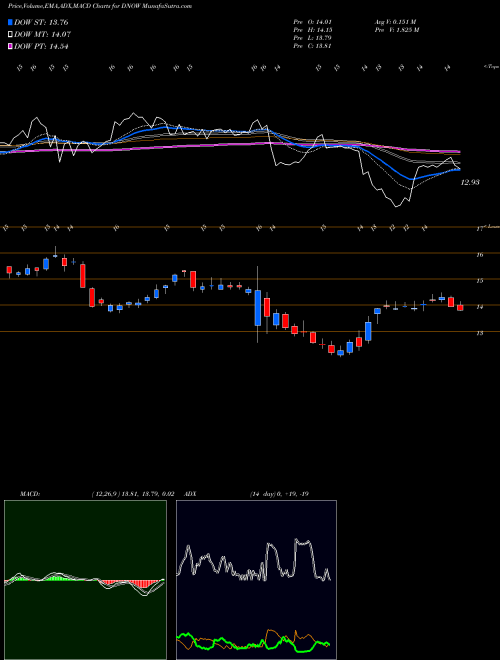Image resolution: width=500 pixels, height=660 pixels.
Task: Select the 'DOW ST: 13.76' legend text
Action: tap(41, 22)
